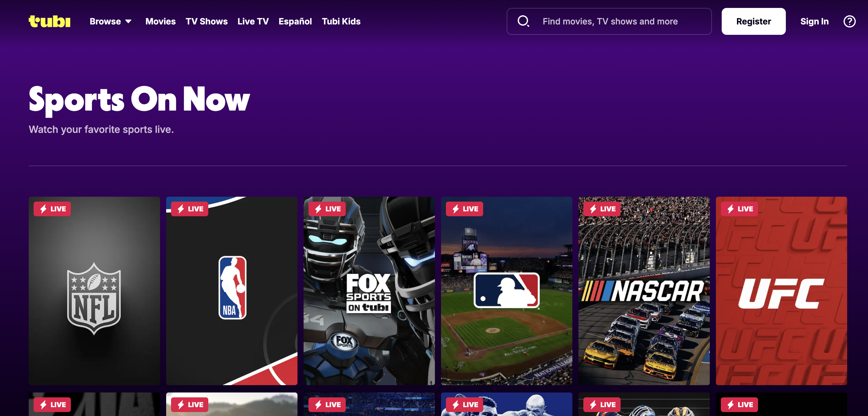This screenshot has width=868, height=416.
Task: Navigate to Tubi Kids
Action: click(x=341, y=21)
